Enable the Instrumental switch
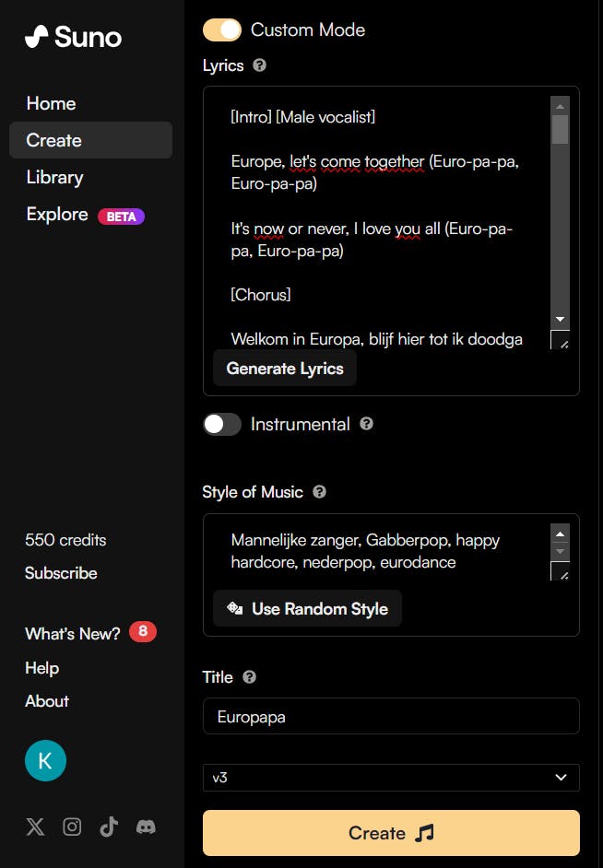Viewport: 603px width, 868px height. (x=222, y=425)
